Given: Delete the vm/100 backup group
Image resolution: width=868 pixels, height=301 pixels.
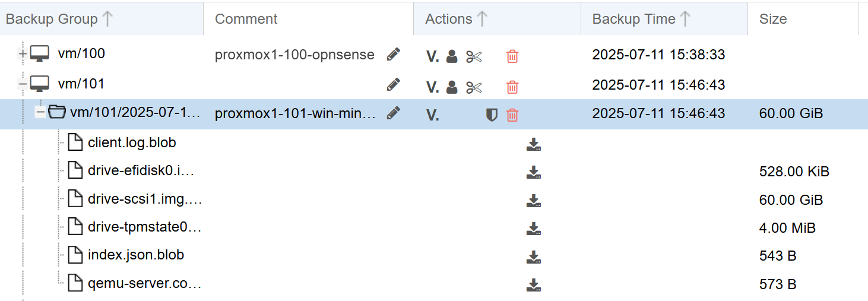Looking at the screenshot, I should click(512, 56).
